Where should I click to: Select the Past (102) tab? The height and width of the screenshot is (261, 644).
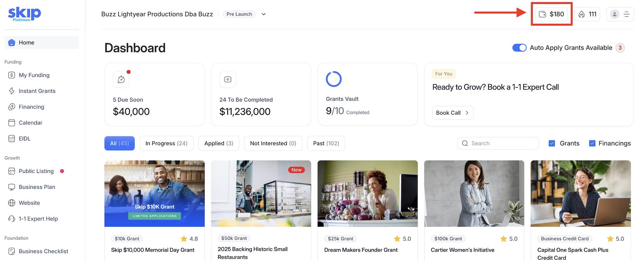click(326, 143)
